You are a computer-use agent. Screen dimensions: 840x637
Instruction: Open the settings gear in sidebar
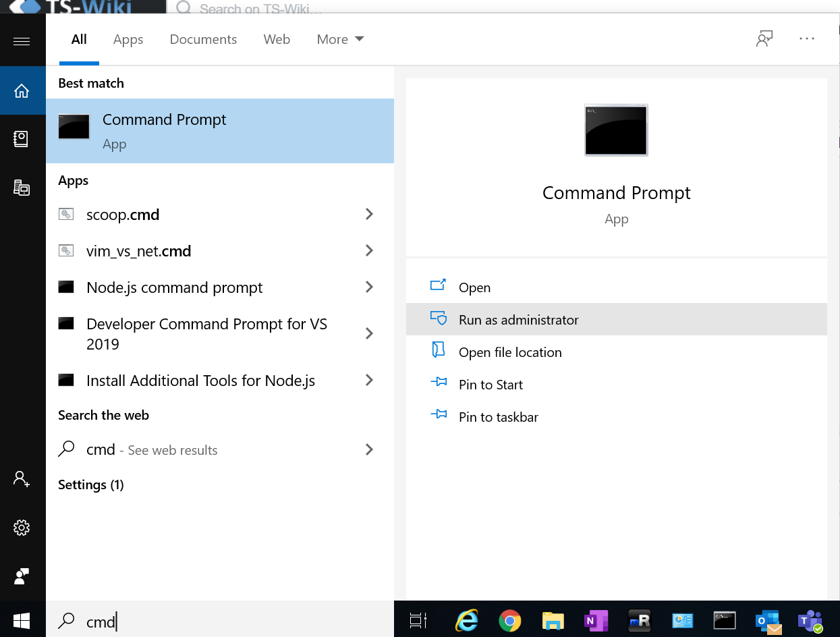pyautogui.click(x=22, y=528)
